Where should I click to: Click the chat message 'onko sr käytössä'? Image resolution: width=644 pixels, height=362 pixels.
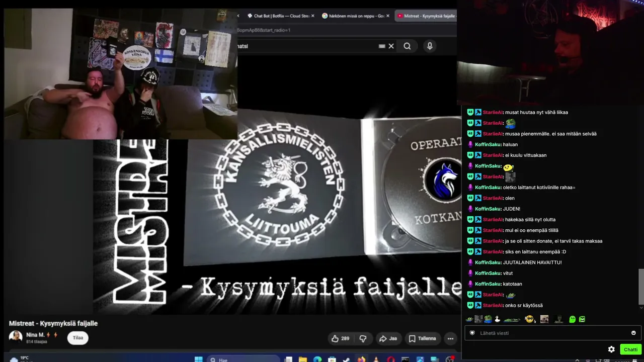point(523,306)
